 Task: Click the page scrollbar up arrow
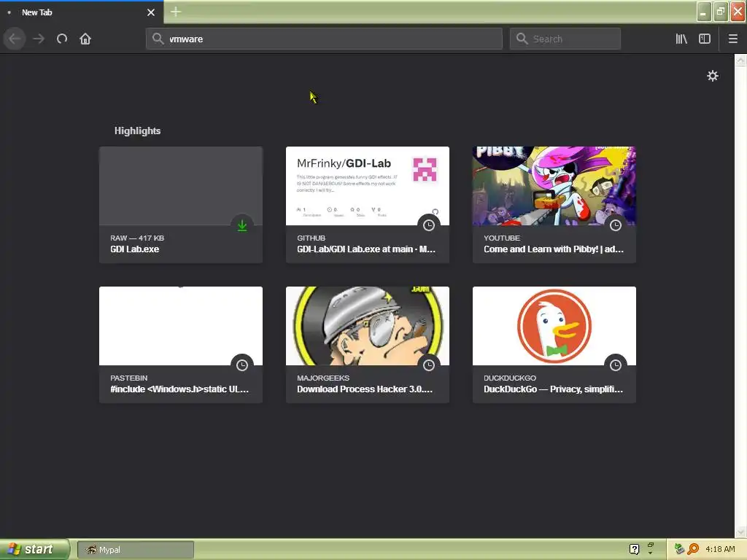(x=740, y=60)
